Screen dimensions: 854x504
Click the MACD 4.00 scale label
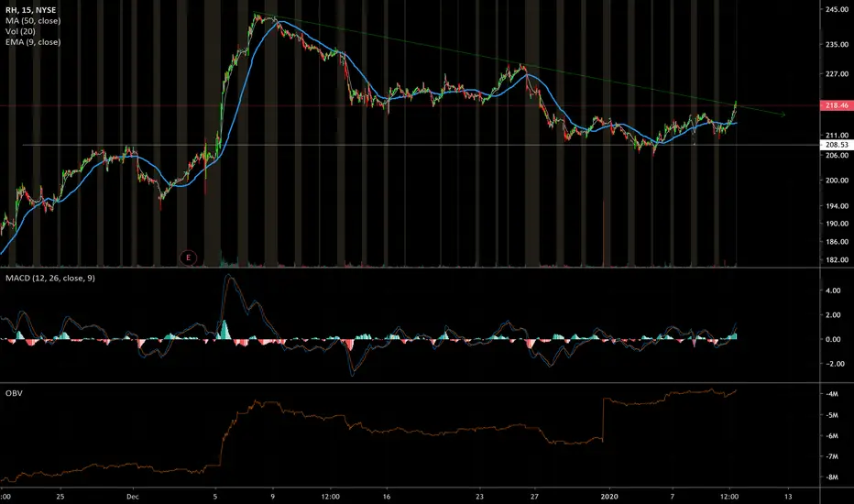(833, 291)
